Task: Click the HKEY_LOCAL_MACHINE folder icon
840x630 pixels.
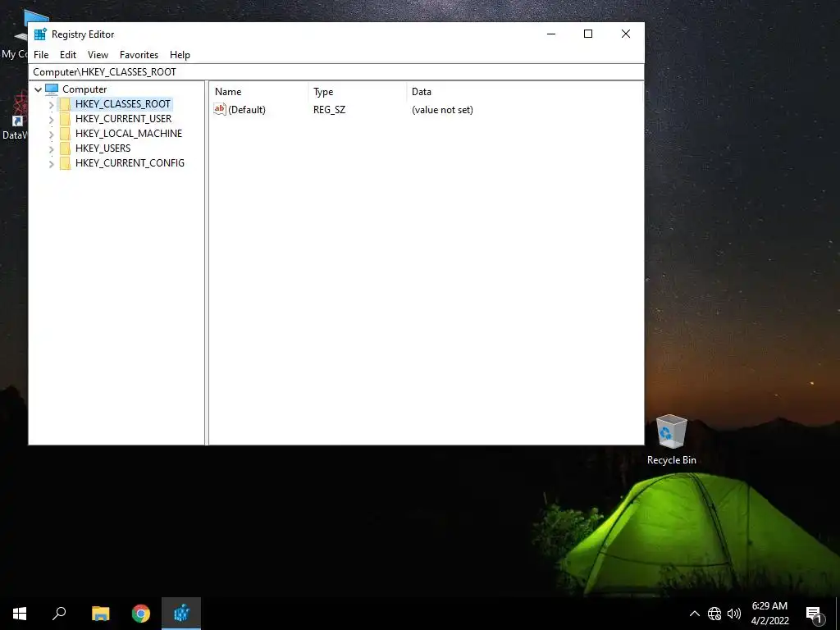Action: click(65, 134)
